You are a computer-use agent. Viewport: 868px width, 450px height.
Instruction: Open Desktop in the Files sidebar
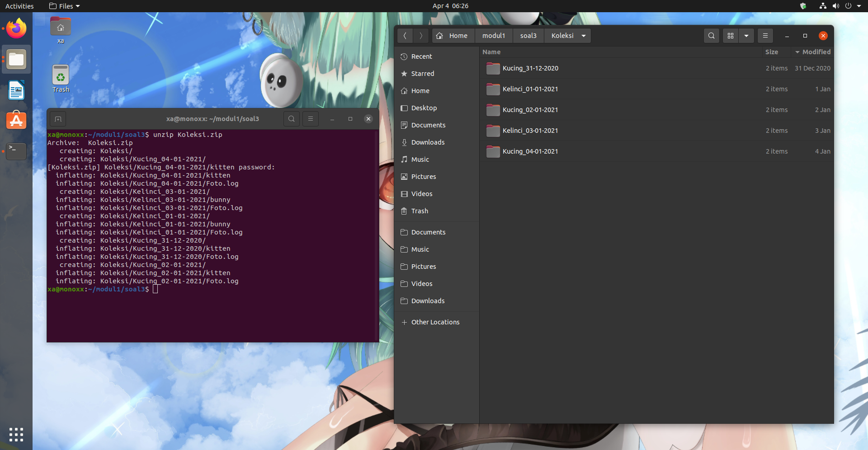click(x=437, y=108)
